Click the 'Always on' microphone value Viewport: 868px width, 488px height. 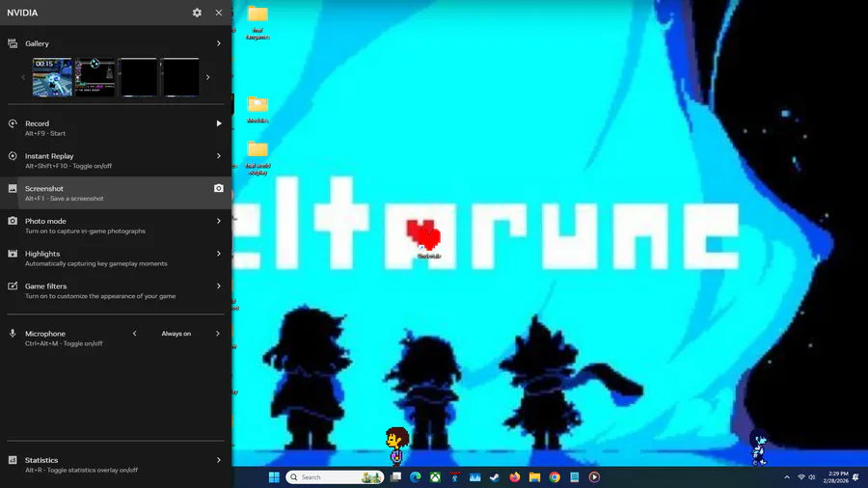[176, 334]
